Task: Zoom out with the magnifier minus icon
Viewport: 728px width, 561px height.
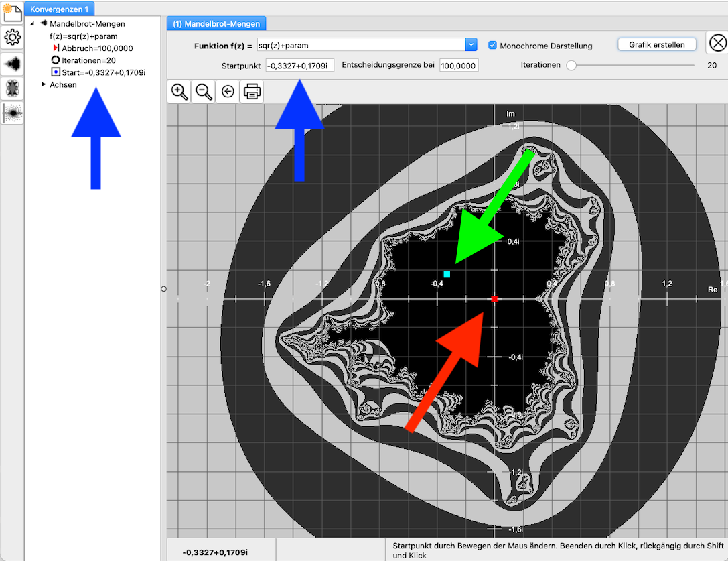Action: point(204,92)
